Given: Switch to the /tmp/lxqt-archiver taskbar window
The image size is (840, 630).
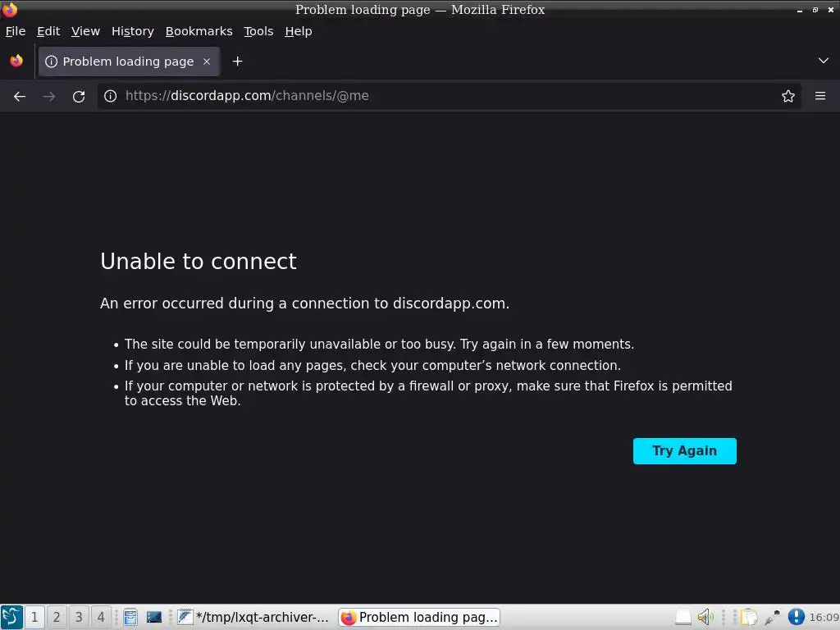Looking at the screenshot, I should coord(253,617).
